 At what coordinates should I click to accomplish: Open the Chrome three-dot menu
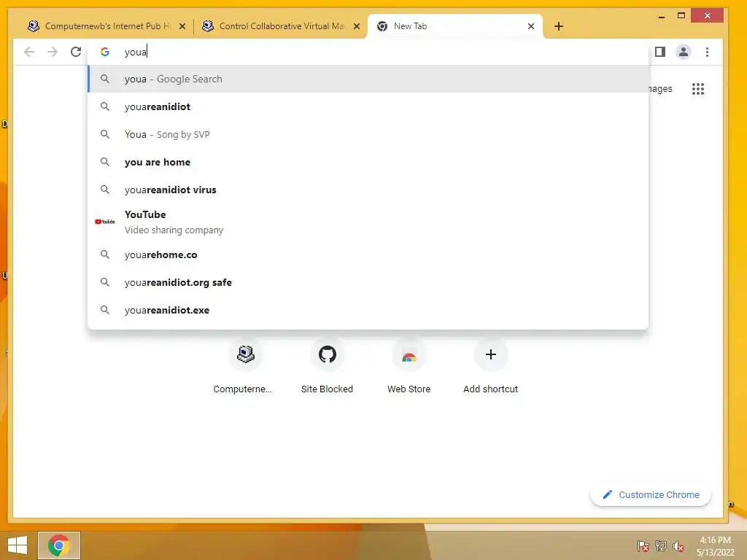coord(707,52)
